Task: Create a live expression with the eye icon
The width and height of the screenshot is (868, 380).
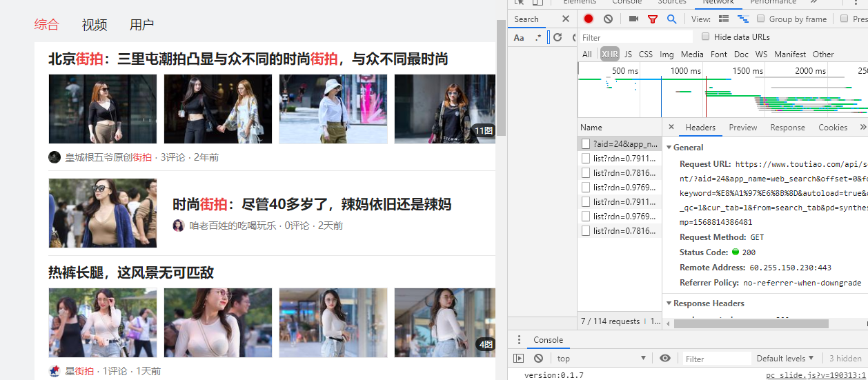Action: click(x=665, y=359)
